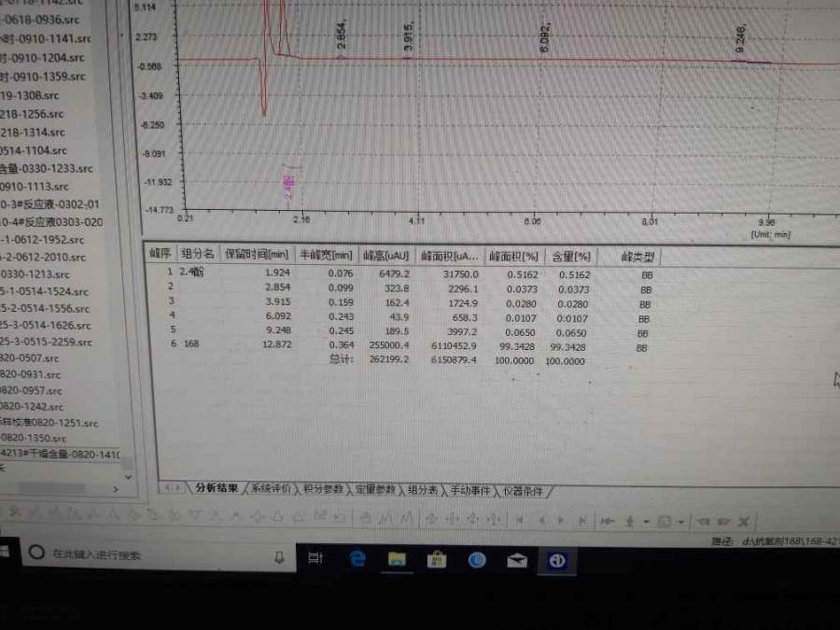Select highlighted file 4213#干燥含量-0820-141

(x=60, y=454)
